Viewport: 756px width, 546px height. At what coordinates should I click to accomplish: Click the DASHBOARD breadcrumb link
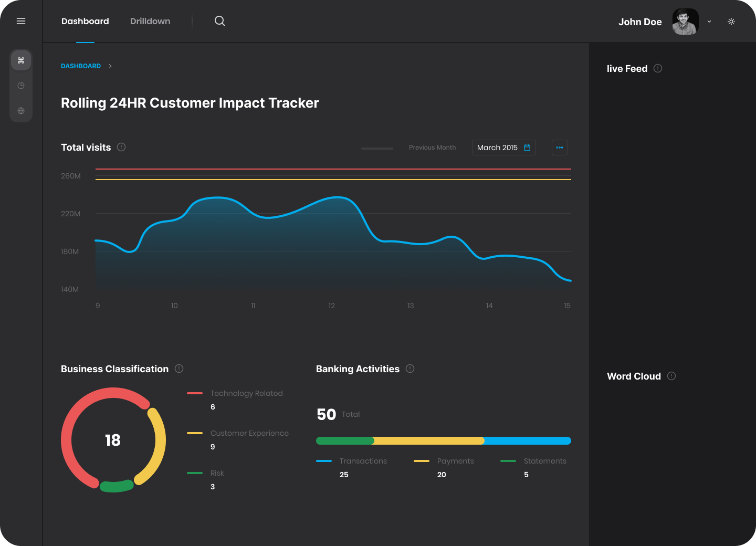pos(81,66)
